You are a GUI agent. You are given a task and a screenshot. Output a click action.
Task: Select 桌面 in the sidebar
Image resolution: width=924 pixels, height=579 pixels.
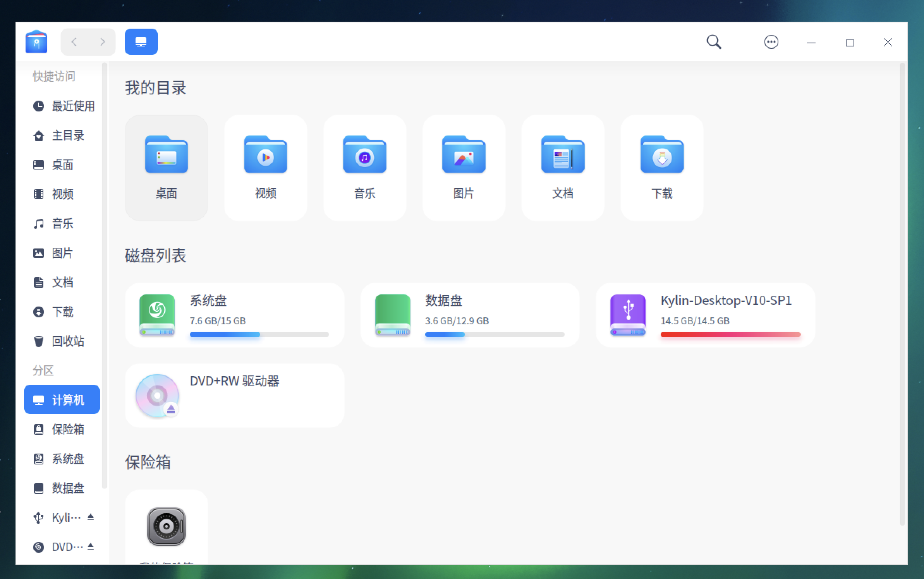(62, 165)
